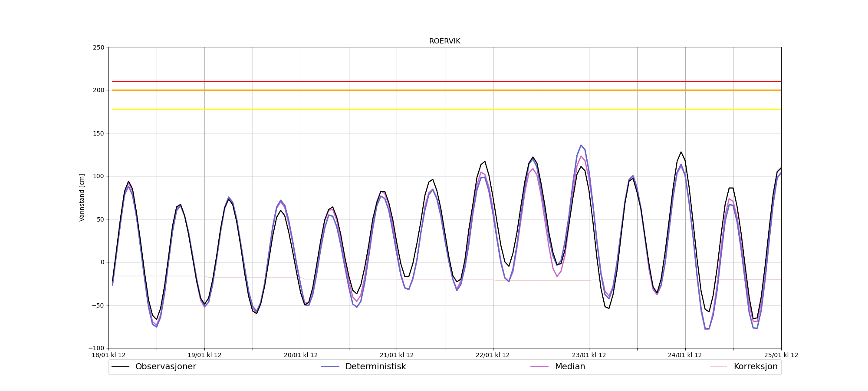Click the x-axis label 22/01 kl 12
868x391 pixels.
point(493,355)
